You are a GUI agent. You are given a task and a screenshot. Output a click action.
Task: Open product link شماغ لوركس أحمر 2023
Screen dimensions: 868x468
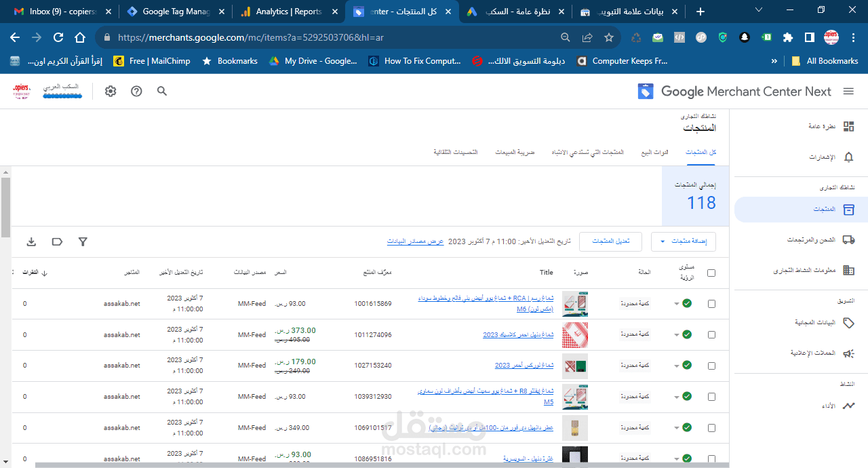click(x=524, y=366)
